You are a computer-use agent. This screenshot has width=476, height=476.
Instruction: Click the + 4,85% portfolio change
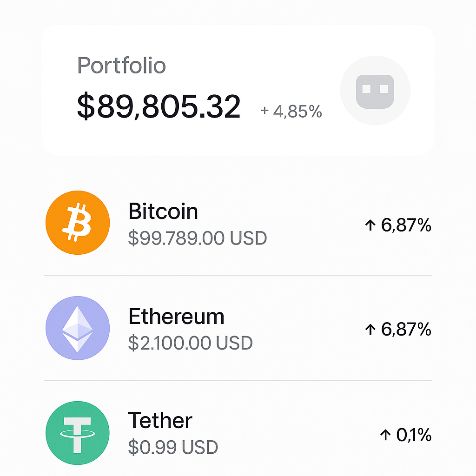click(291, 111)
